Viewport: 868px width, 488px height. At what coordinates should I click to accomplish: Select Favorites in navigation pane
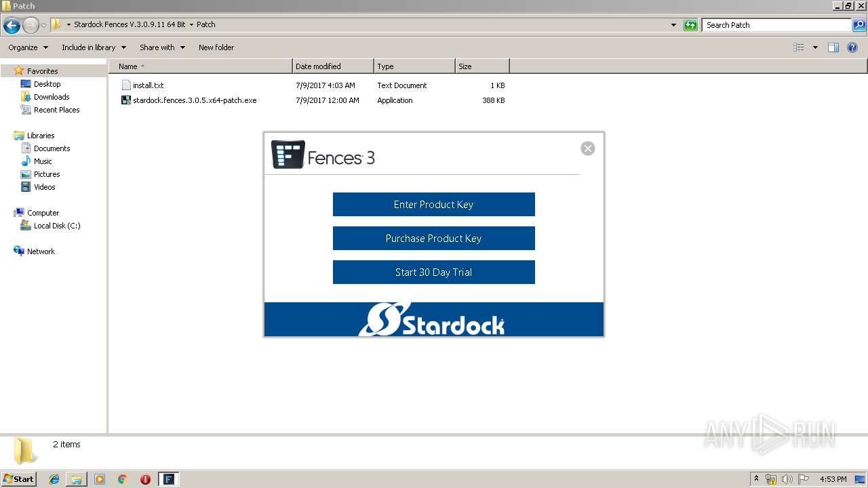tap(42, 71)
